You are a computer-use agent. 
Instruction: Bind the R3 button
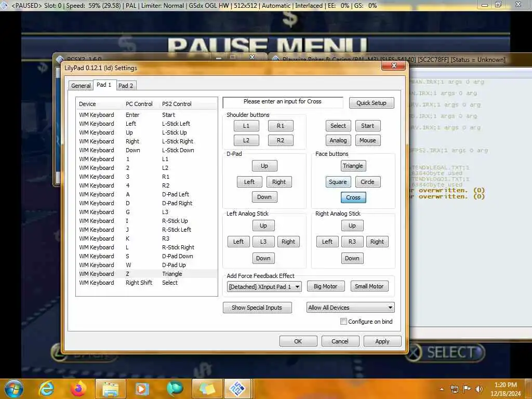(x=352, y=242)
